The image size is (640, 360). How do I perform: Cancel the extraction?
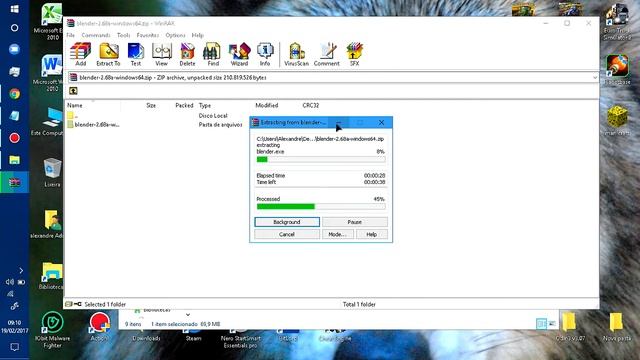pyautogui.click(x=287, y=234)
